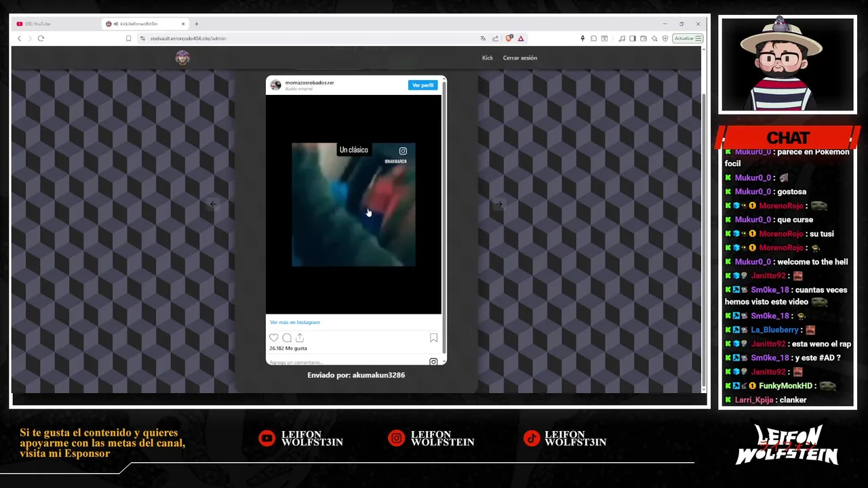
Task: Click the Instagram logo beside comment field
Action: pyautogui.click(x=433, y=362)
